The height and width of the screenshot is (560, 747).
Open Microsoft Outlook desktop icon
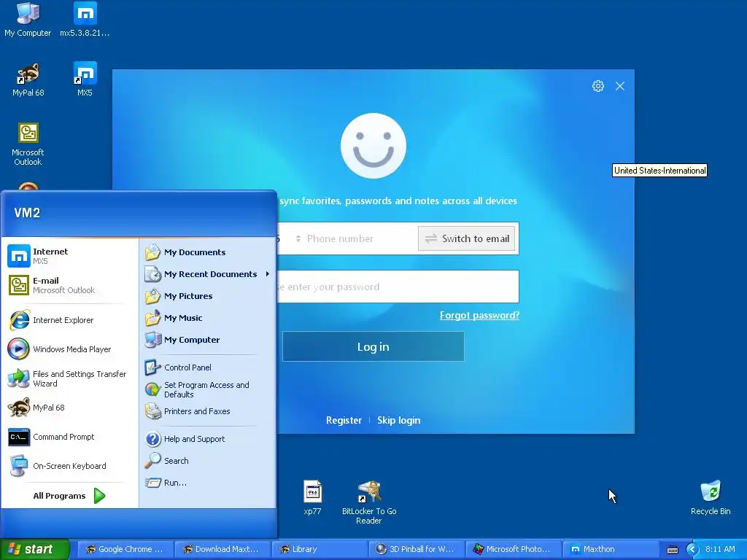(x=28, y=144)
